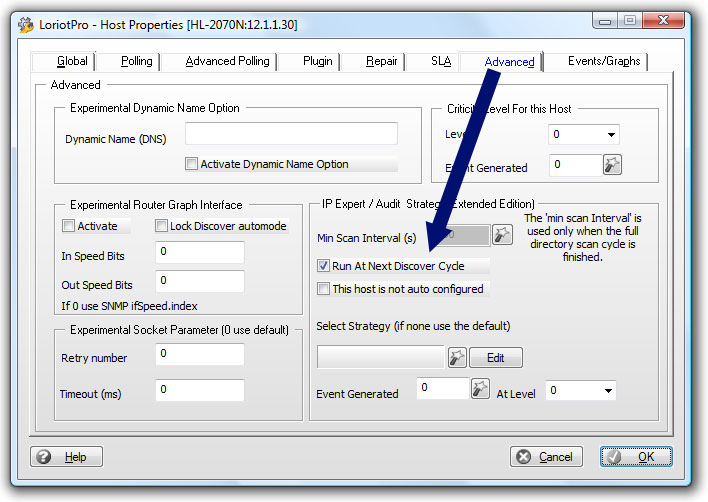Confirm with the OK button
Screen dimensions: 708x502
[x=636, y=457]
